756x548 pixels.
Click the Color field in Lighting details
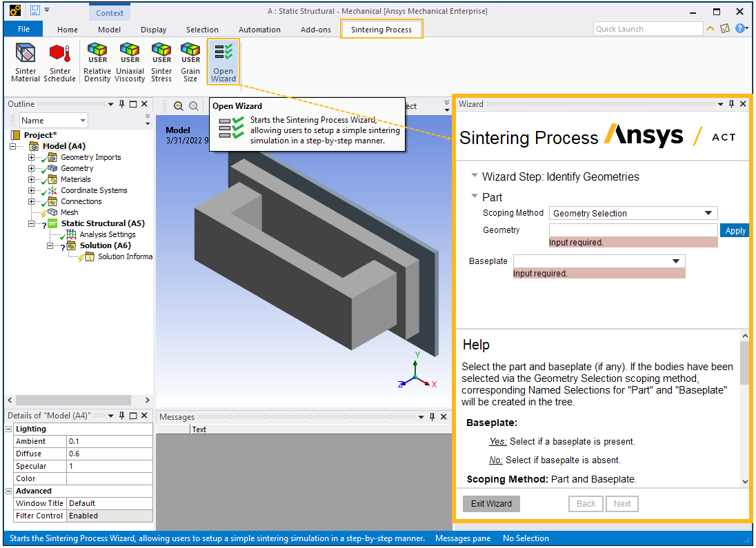tap(109, 478)
